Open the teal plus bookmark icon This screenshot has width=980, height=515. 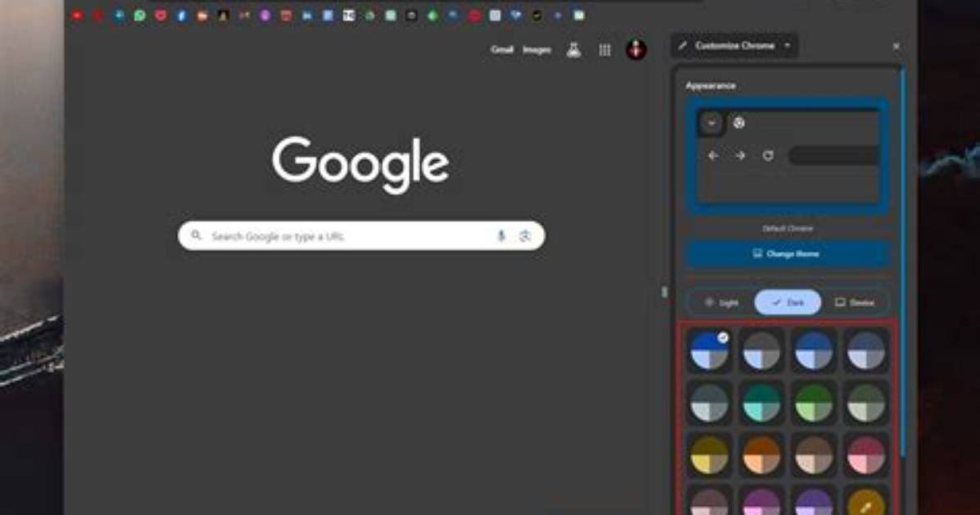click(x=119, y=16)
